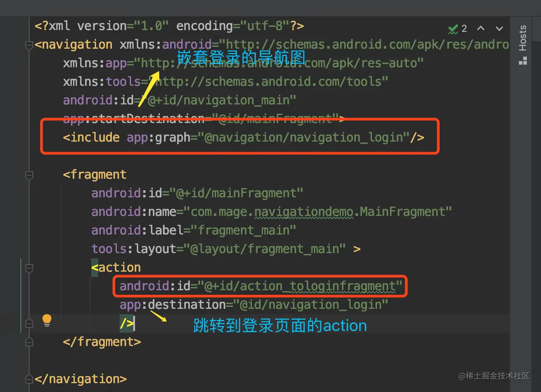Click the <fragment opening tag text
Viewport: 541px width, 392px height.
click(95, 175)
